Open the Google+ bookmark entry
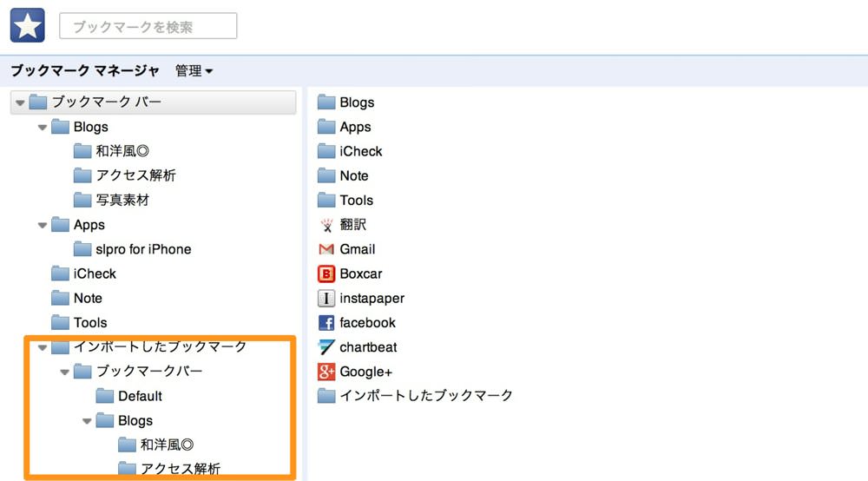Viewport: 868px width, 481px height. tap(366, 372)
